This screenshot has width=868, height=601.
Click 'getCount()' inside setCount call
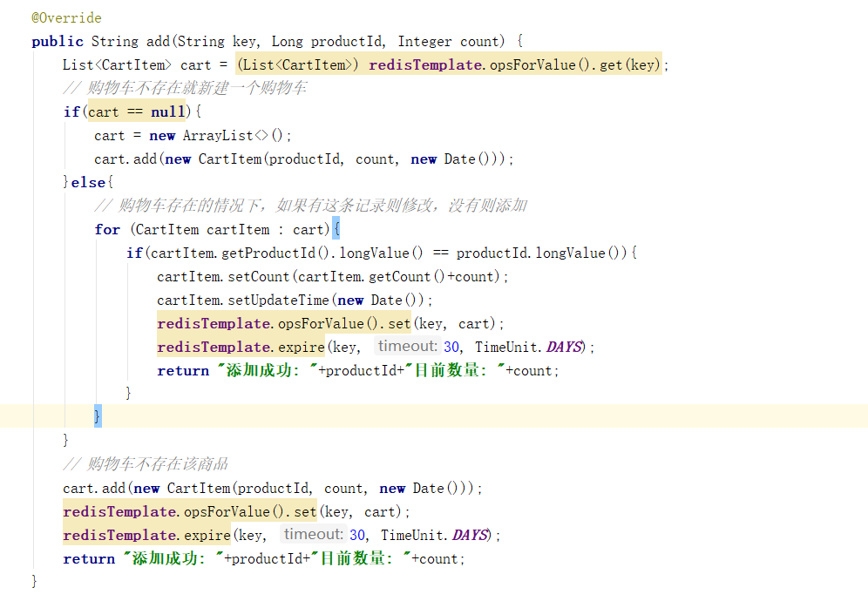tap(406, 277)
